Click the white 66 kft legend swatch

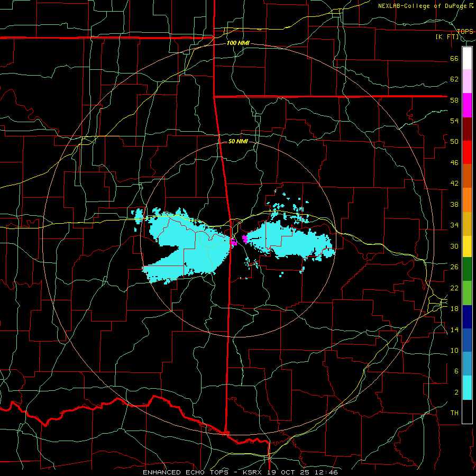pos(467,58)
